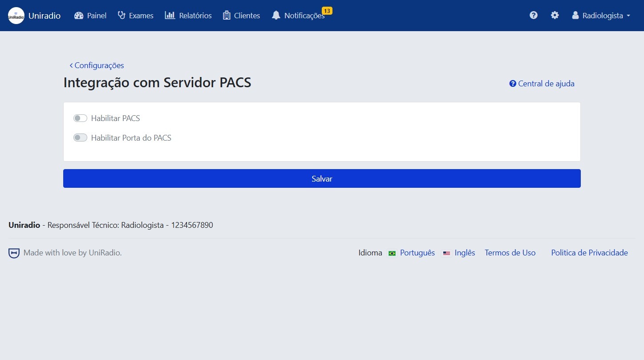Enable the Habilitar PACS switch
The height and width of the screenshot is (360, 644).
(x=80, y=118)
